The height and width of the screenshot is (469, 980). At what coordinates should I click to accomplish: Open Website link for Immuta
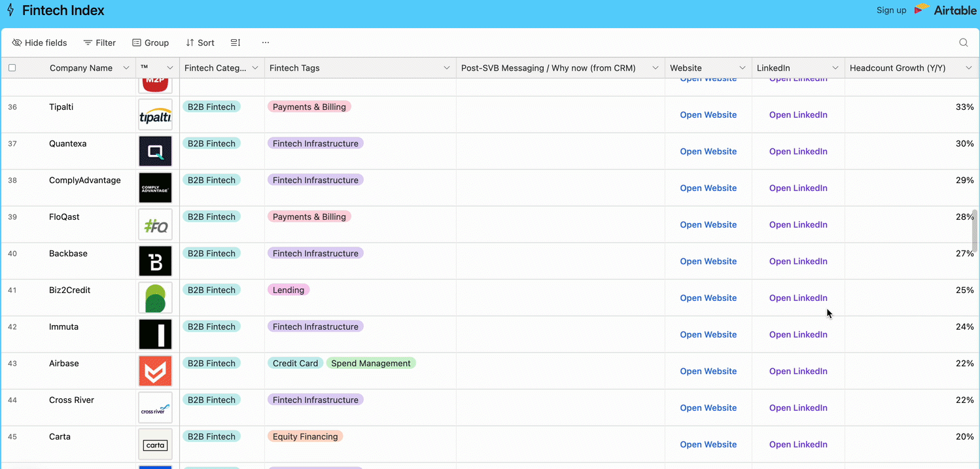[x=709, y=335]
